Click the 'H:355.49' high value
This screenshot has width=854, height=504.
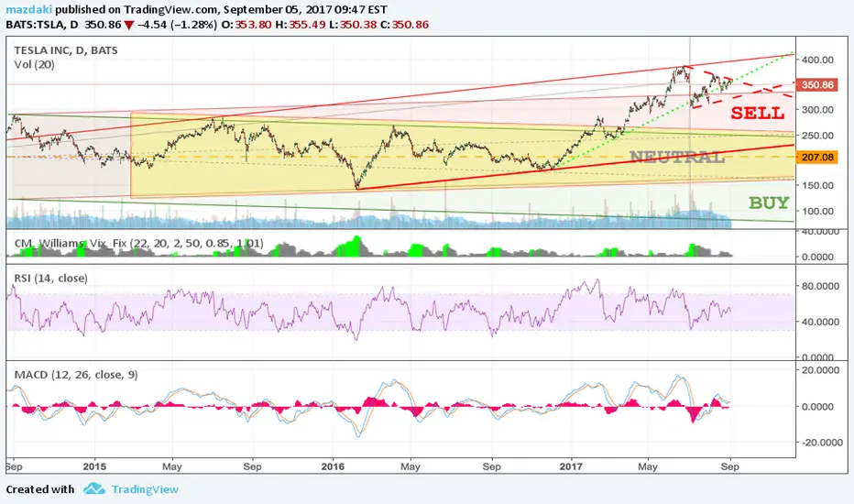[301, 25]
